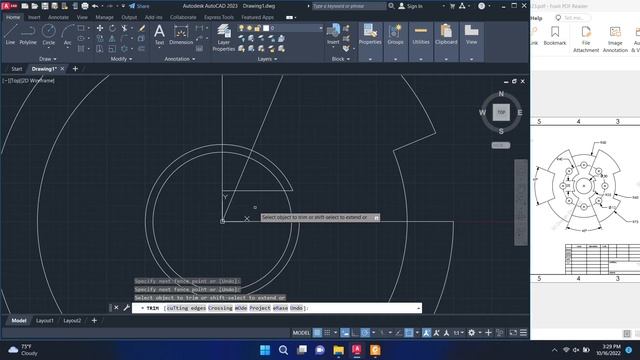This screenshot has width=640, height=360.
Task: Open the Clipboard panel button
Action: (x=446, y=34)
